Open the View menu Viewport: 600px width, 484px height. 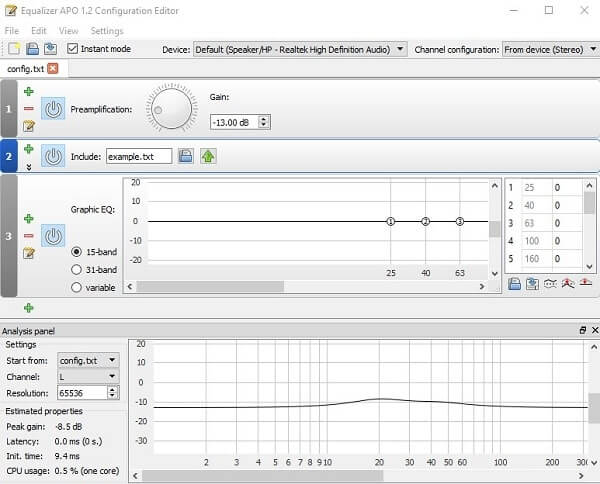pos(68,31)
